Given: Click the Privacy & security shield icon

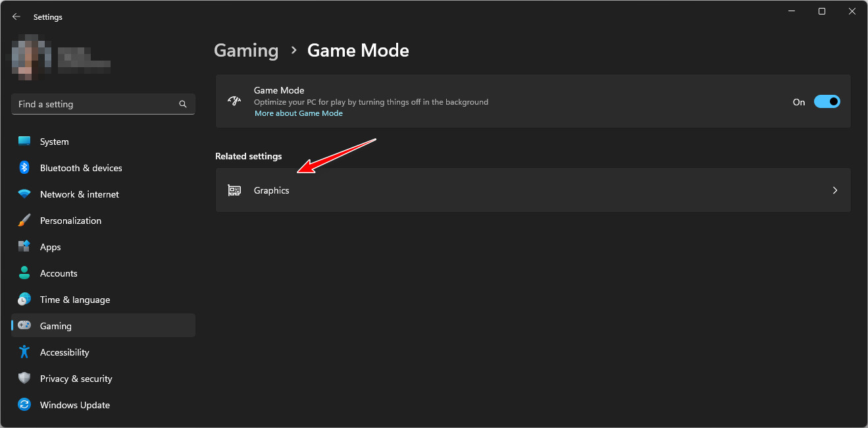Looking at the screenshot, I should (x=24, y=379).
